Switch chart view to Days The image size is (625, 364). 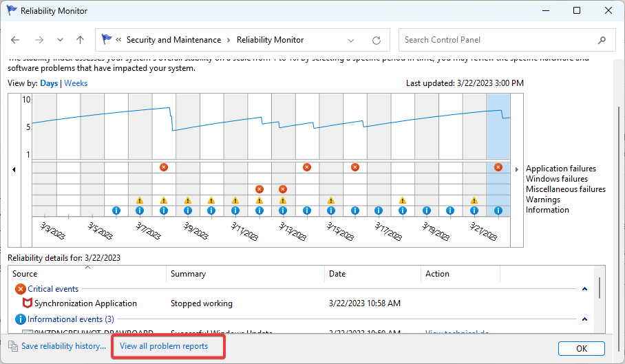(x=49, y=83)
